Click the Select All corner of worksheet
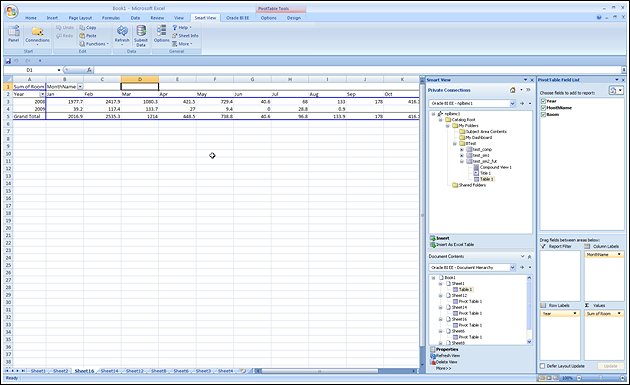 coord(8,79)
